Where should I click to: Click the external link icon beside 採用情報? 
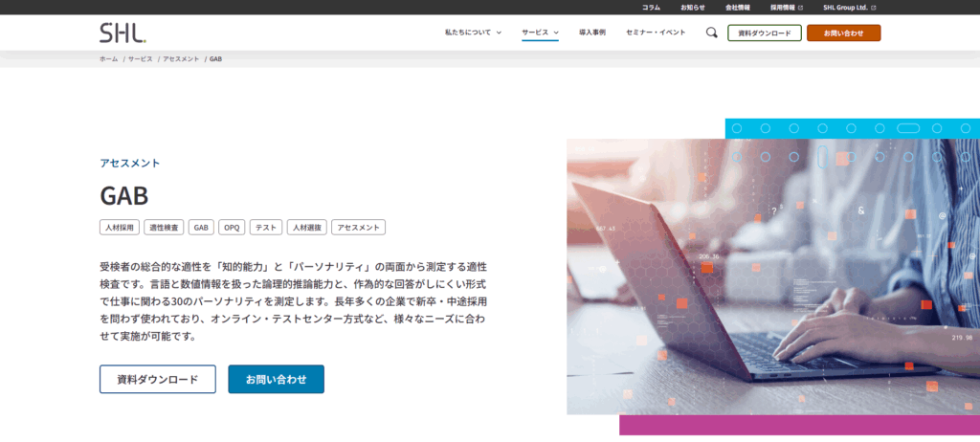[800, 7]
